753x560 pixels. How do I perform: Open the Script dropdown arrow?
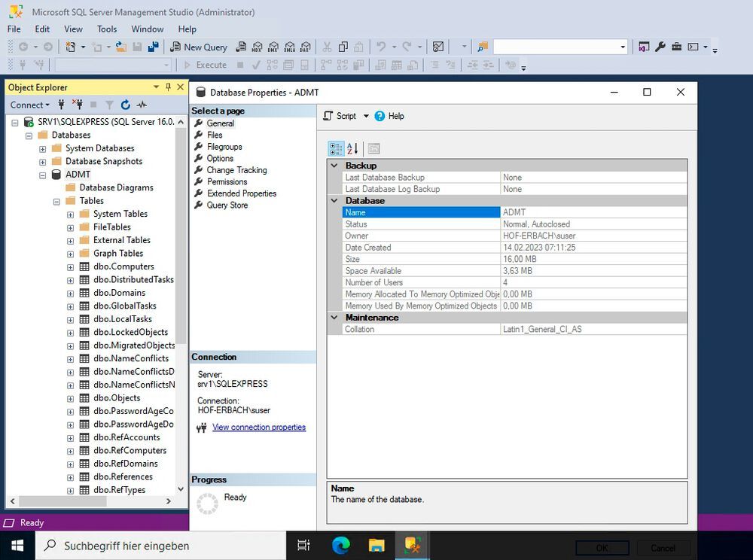click(366, 116)
